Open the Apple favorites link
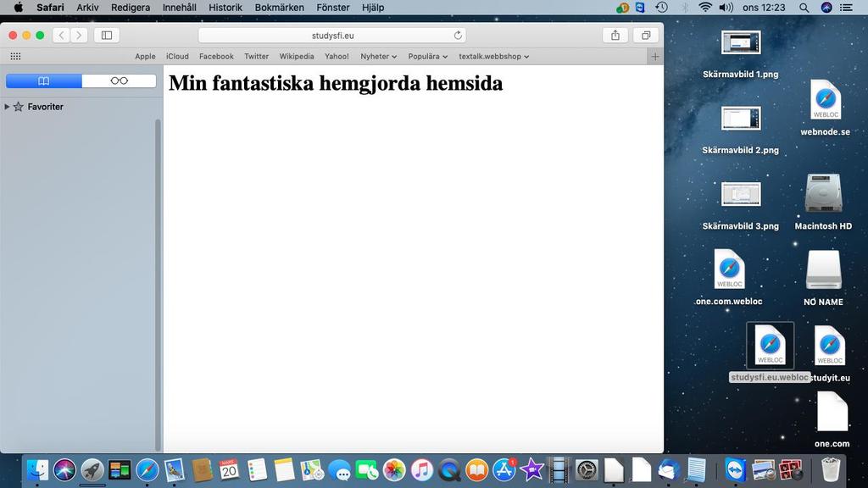This screenshot has height=488, width=868. pos(145,57)
